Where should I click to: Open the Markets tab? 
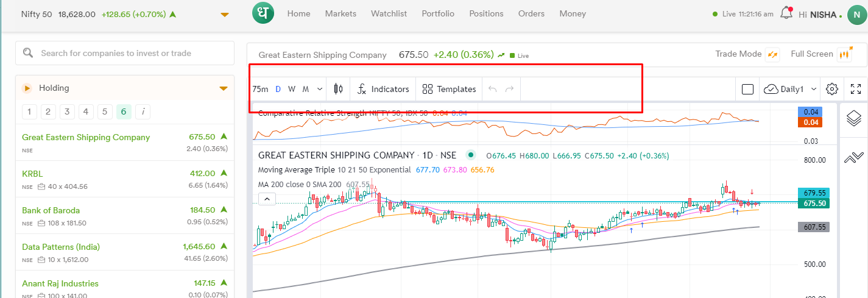(340, 13)
